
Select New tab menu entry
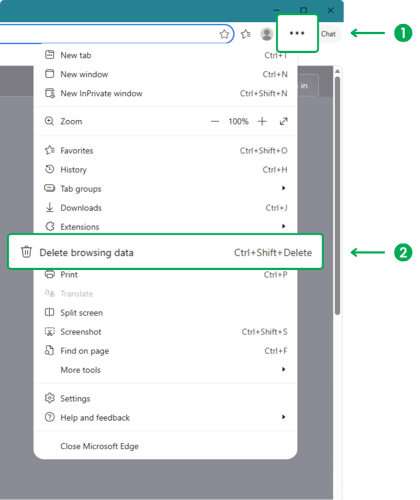click(x=166, y=55)
